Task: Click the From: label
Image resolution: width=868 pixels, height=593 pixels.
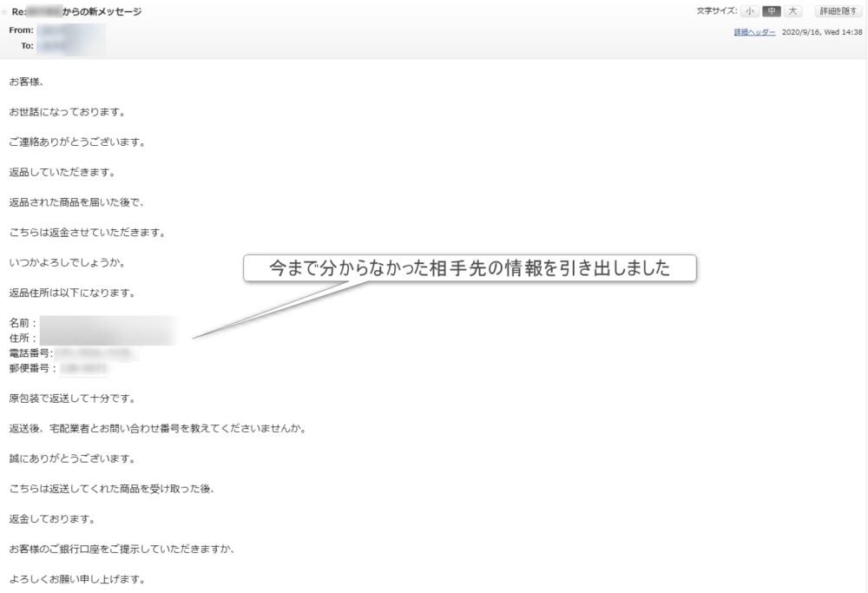Action: (x=21, y=30)
